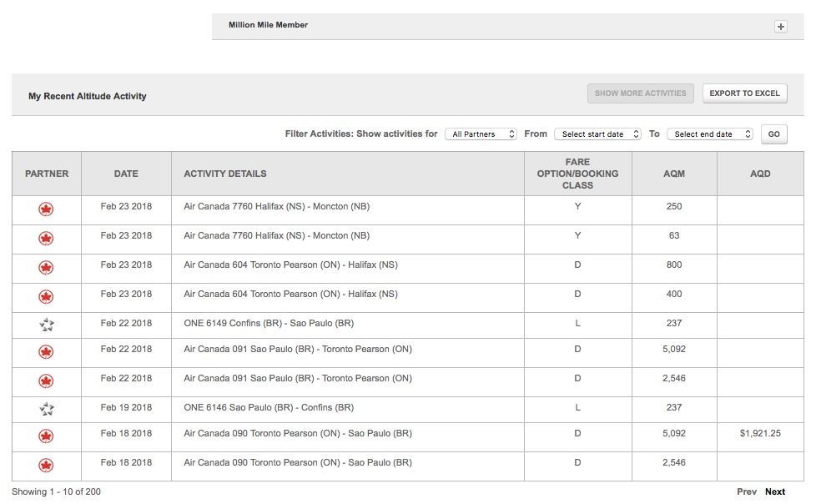816x504 pixels.
Task: Click Air Canada logo for flight 604 800 AQM row
Action: pos(47,268)
